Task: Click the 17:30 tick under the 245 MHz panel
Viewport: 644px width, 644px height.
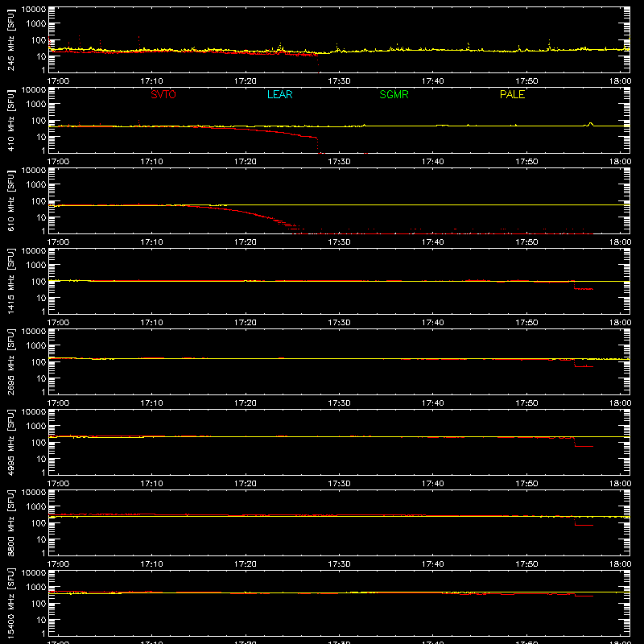Action: [339, 81]
